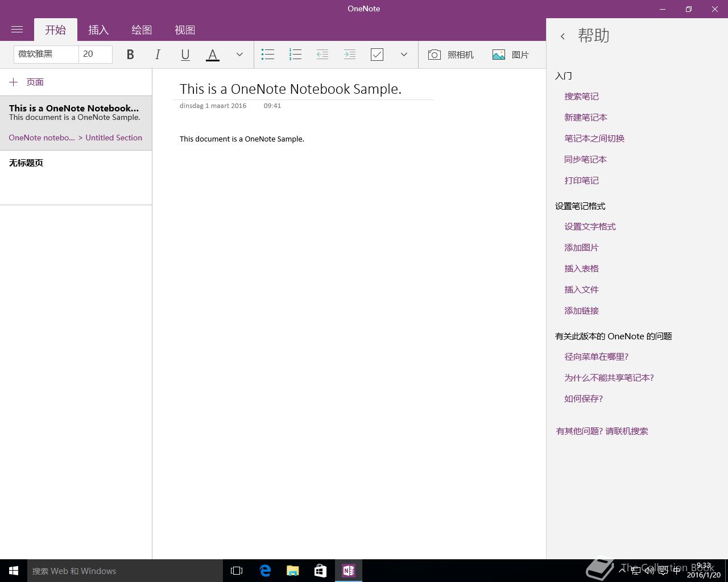Toggle Underline formatting
728x582 pixels.
[x=185, y=55]
